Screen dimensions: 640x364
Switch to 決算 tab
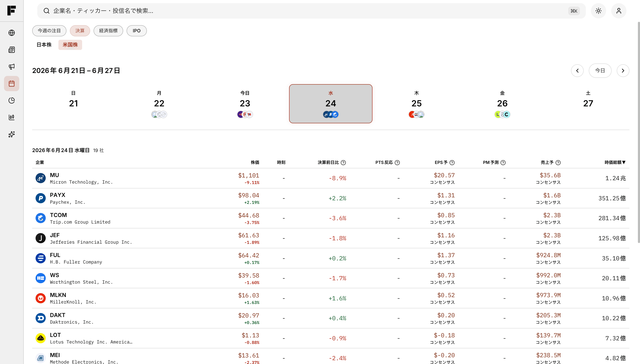[80, 31]
